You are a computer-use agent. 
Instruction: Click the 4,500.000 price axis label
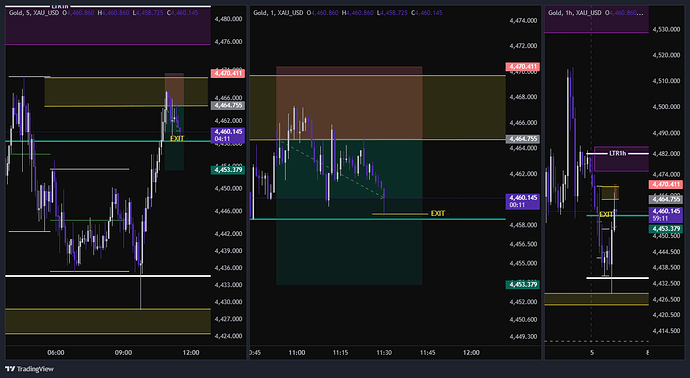666,107
